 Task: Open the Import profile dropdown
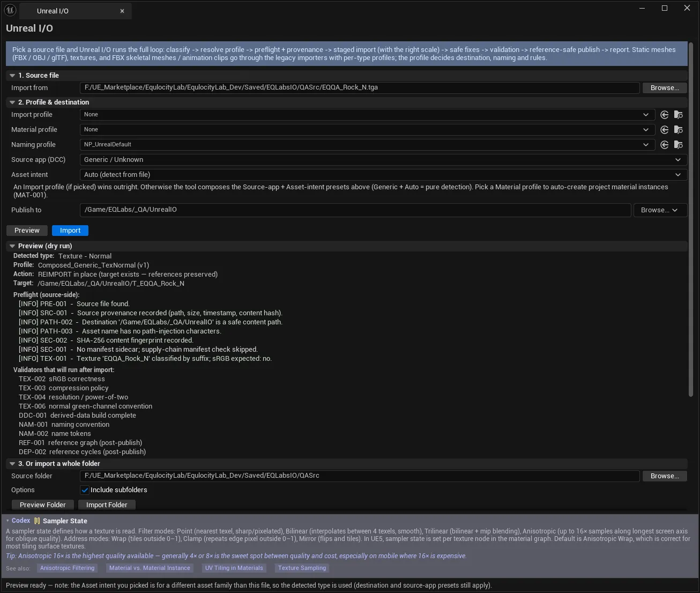(x=367, y=115)
